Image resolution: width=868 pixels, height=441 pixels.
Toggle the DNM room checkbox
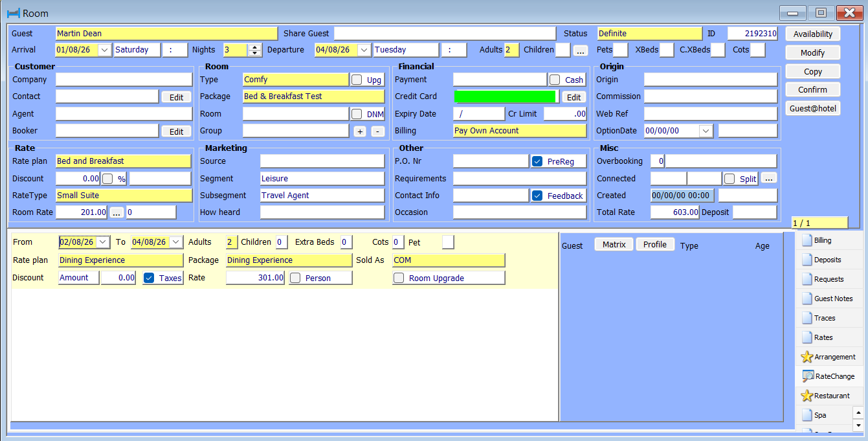357,114
